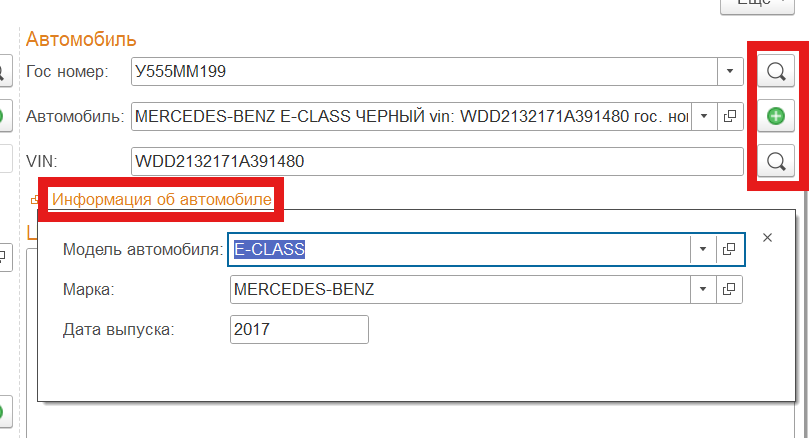Viewport: 809px width, 438px height.
Task: Open the Марка dropdown list
Action: tap(703, 290)
